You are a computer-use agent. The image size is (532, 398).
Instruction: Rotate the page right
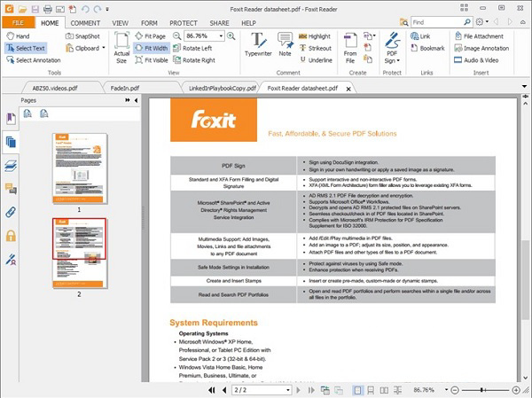(194, 60)
